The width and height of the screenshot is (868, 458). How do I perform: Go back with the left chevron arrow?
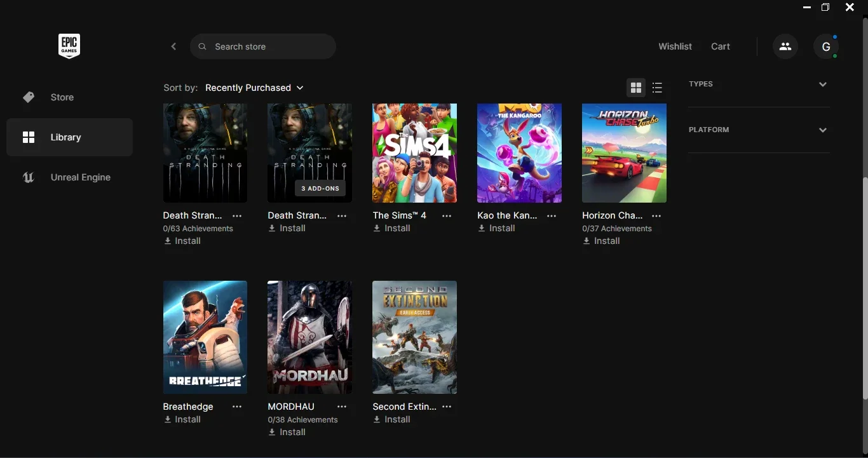pyautogui.click(x=173, y=46)
